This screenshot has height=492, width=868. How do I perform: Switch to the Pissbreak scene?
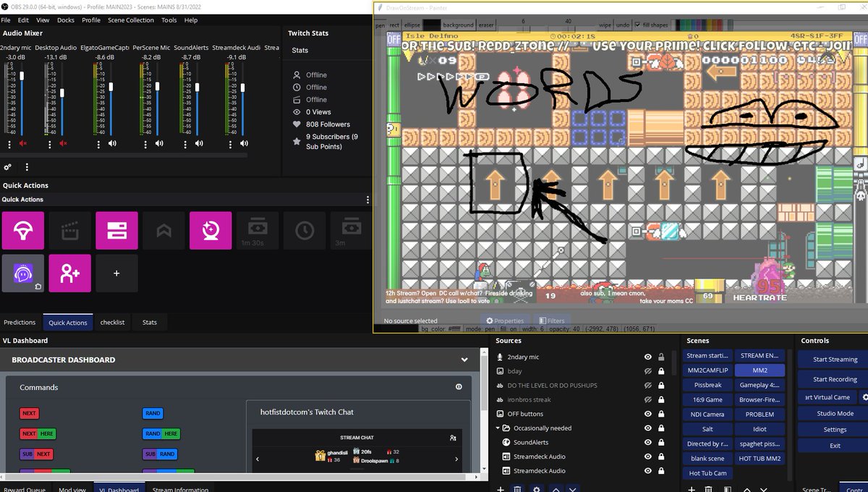pyautogui.click(x=707, y=385)
